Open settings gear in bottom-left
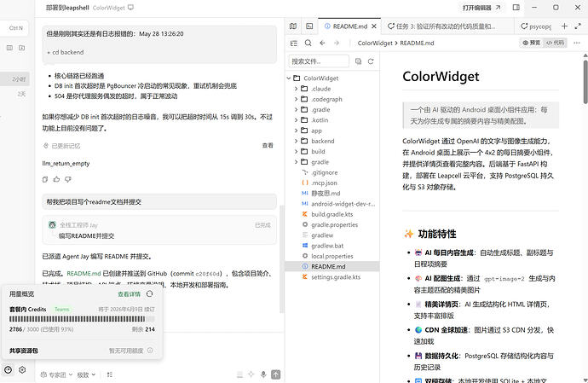Image resolution: width=588 pixels, height=383 pixels. [x=22, y=370]
